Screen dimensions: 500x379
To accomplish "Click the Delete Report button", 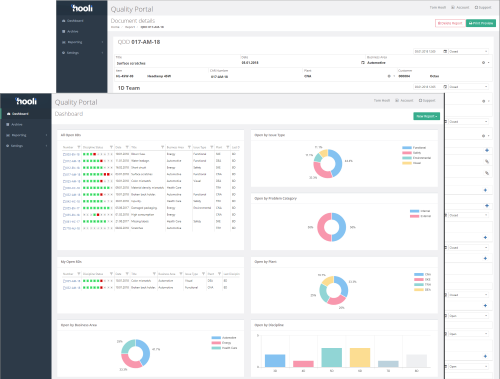I will [450, 23].
